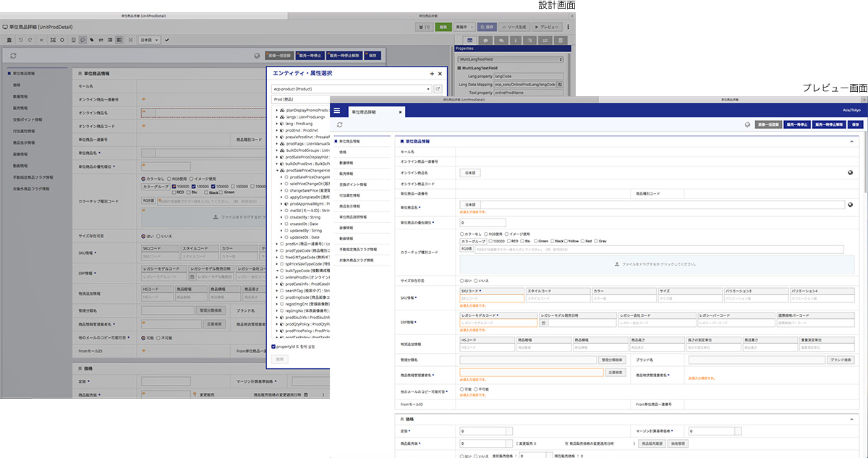Click the plus icon in entity selection dialog

point(432,74)
